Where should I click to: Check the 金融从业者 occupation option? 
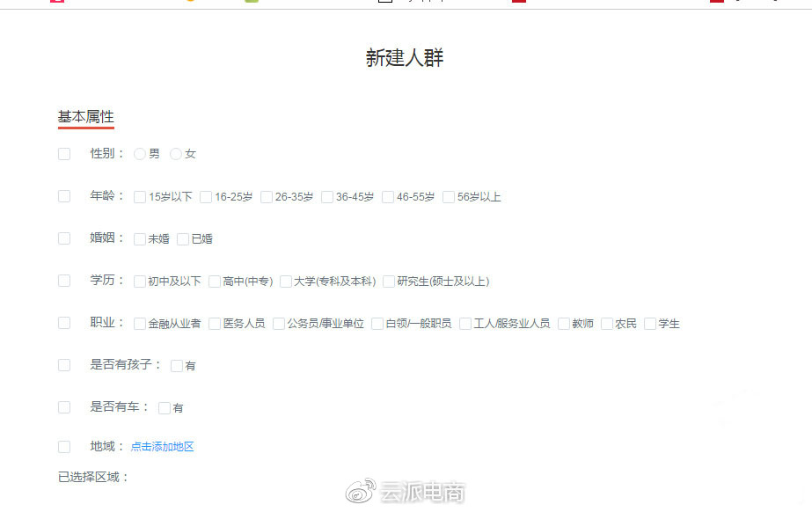139,323
